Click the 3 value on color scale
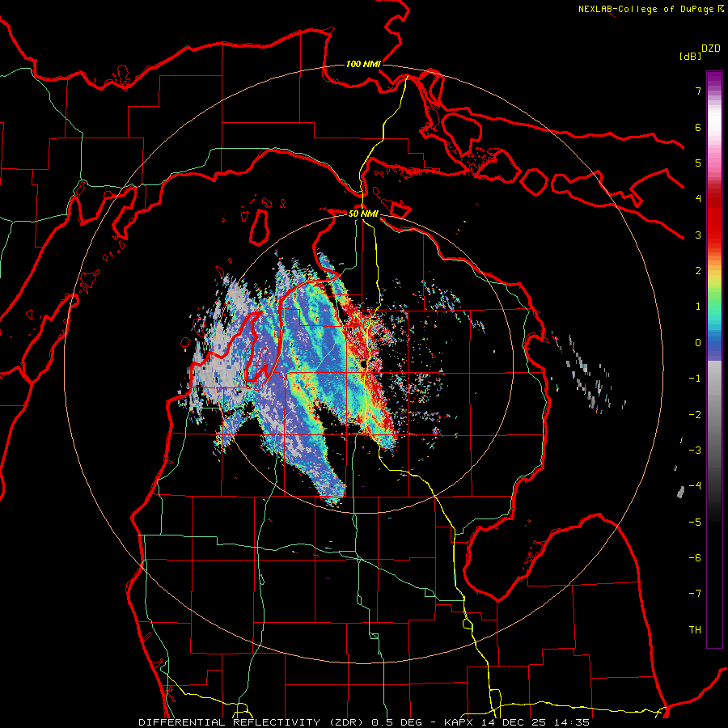728x728 pixels. 698,235
